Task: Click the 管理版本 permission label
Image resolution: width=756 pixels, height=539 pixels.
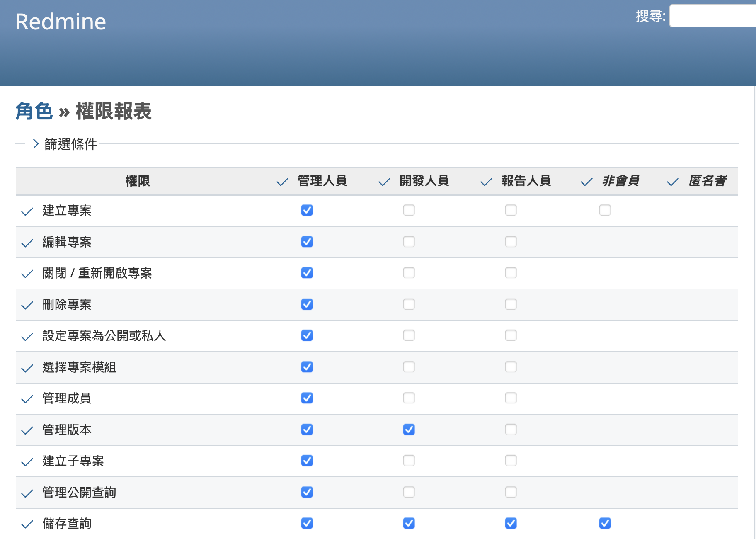Action: click(x=67, y=430)
